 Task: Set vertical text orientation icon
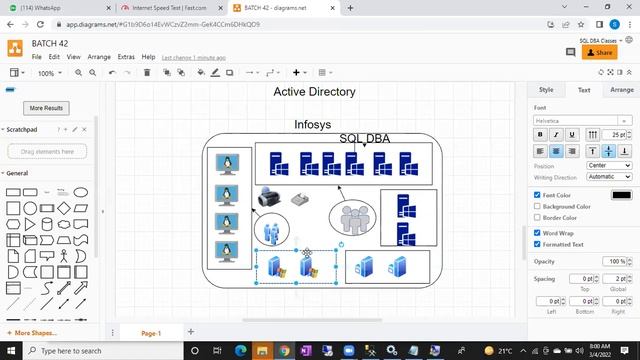point(593,134)
